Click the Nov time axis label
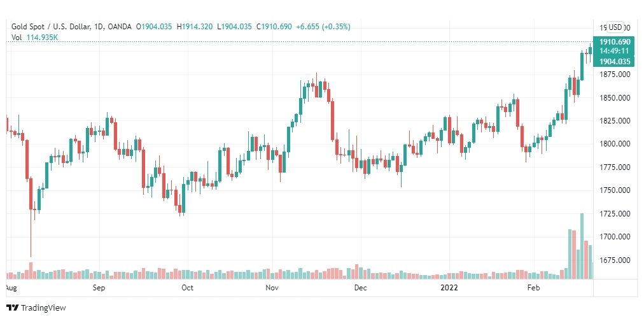 (x=272, y=288)
